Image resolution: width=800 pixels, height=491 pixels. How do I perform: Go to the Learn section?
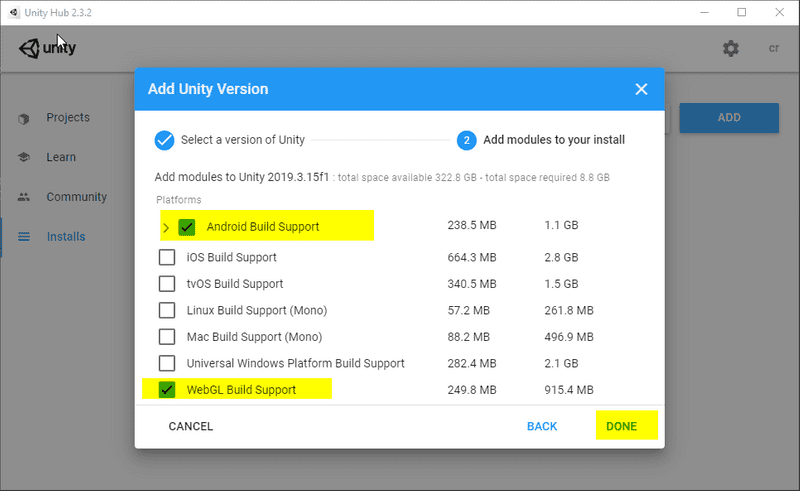pyautogui.click(x=61, y=157)
